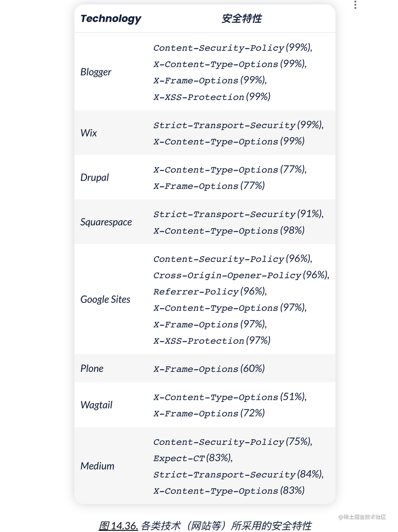Click the 稀土掘金技术社区 watermark
Image resolution: width=398 pixels, height=532 pixels.
pyautogui.click(x=362, y=517)
